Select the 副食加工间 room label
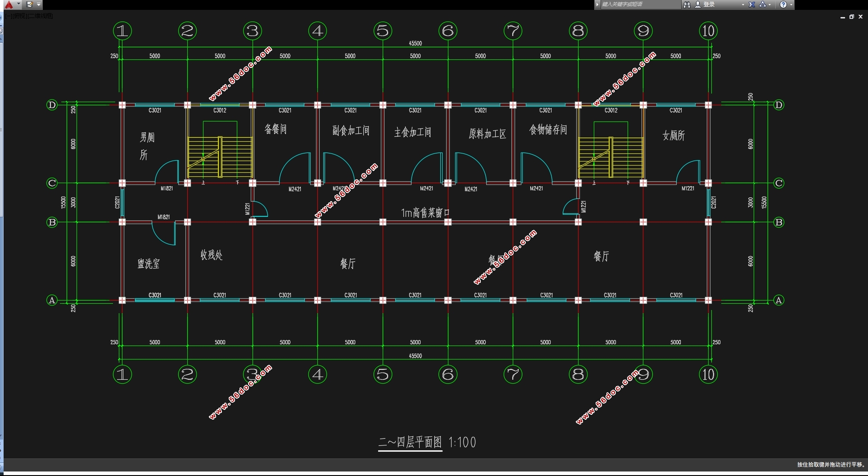 click(x=351, y=130)
